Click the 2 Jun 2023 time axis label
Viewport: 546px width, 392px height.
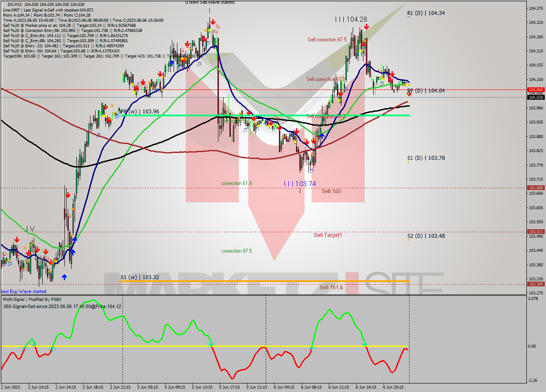[x=10, y=387]
